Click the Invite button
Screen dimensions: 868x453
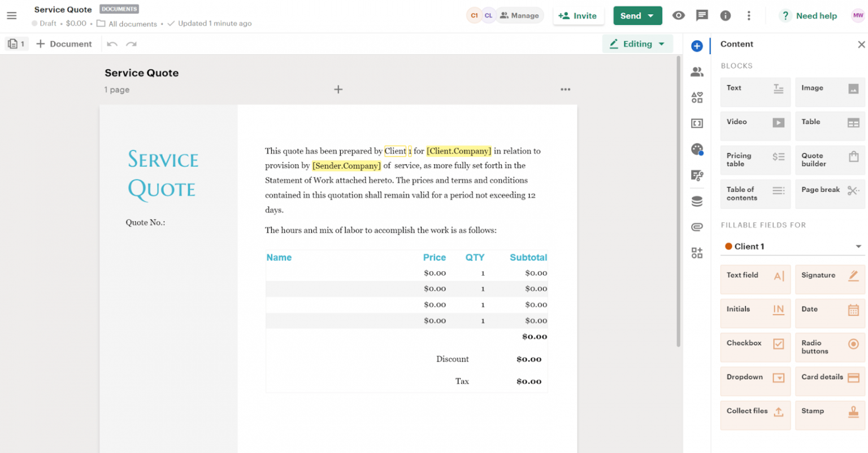click(578, 16)
